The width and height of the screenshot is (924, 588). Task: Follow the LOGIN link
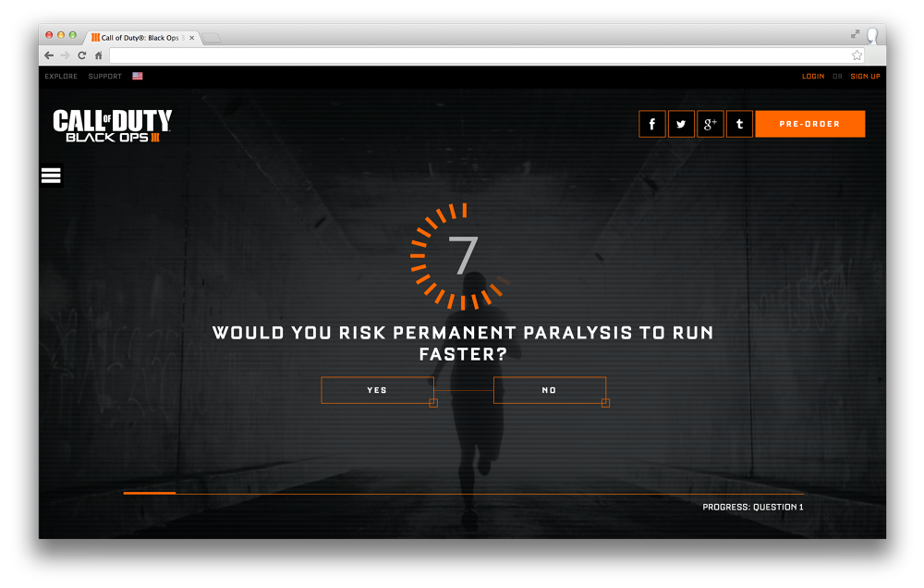pyautogui.click(x=813, y=76)
